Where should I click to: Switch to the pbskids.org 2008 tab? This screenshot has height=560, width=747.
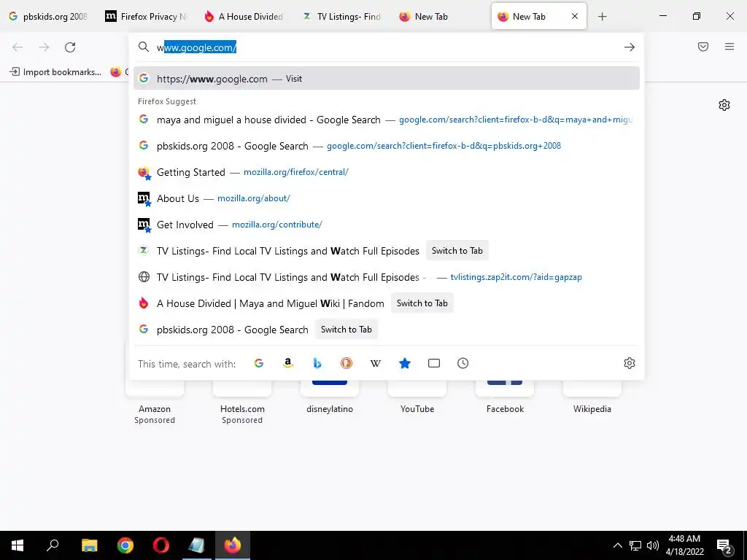(49, 17)
